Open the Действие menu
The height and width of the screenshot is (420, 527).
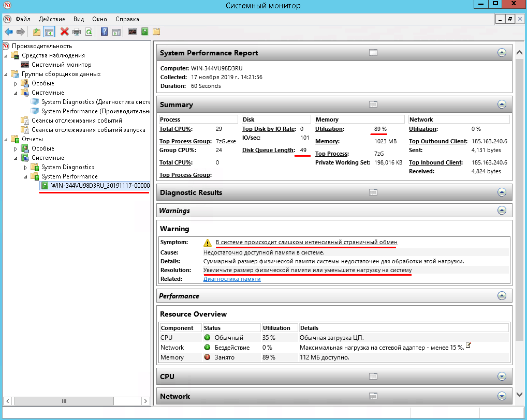(52, 19)
